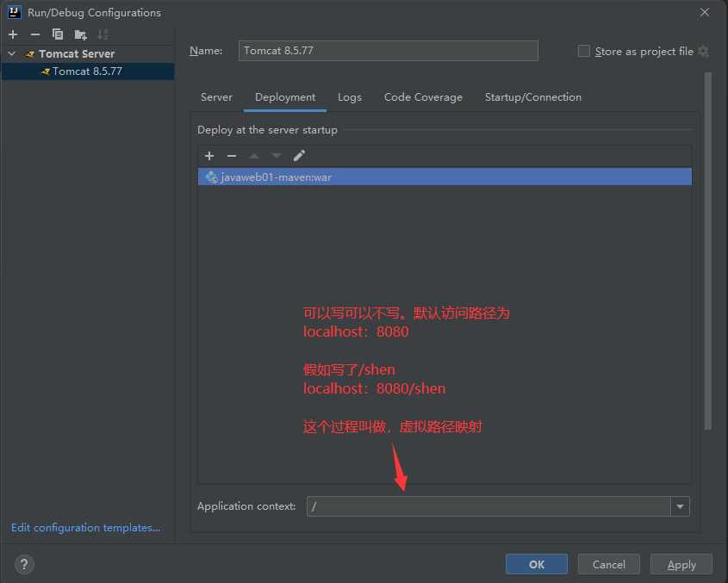Open Edit configuration templates link
The width and height of the screenshot is (728, 583).
click(85, 528)
